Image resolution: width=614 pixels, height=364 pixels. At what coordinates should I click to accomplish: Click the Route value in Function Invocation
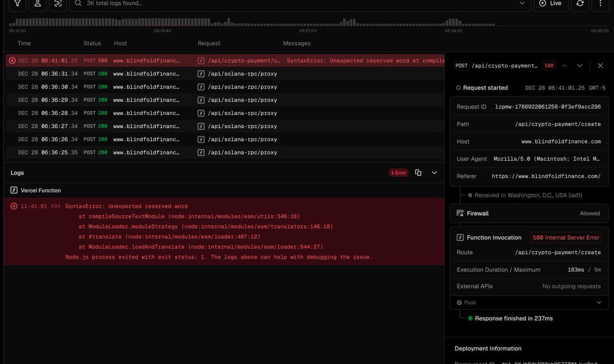(558, 253)
